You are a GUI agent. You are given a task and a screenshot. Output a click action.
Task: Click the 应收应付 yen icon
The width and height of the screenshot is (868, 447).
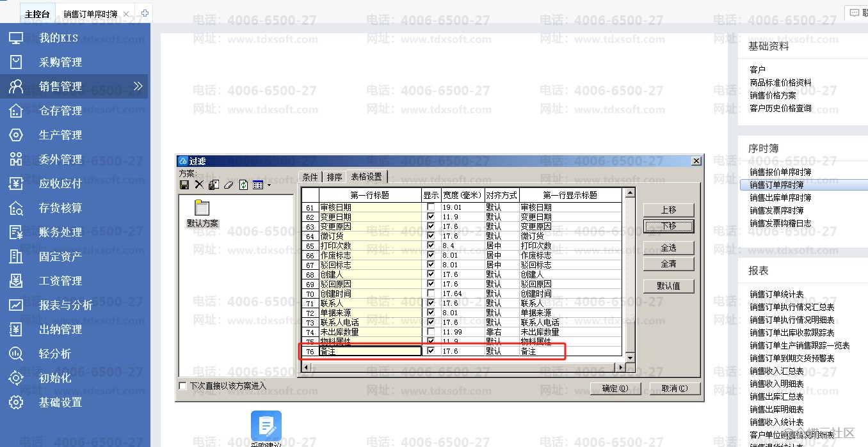[x=16, y=184]
